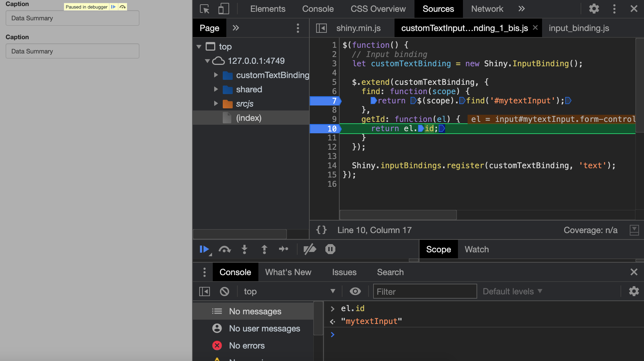
Task: Close the DevTools panel
Action: 634,9
